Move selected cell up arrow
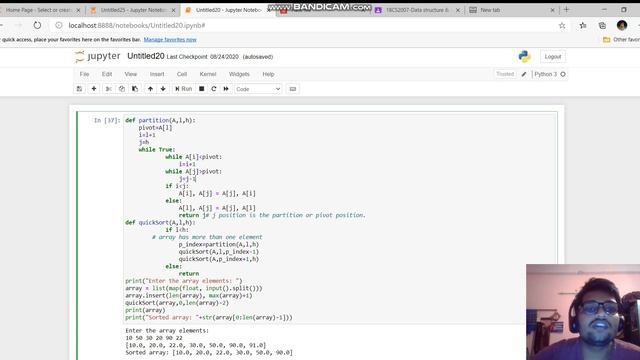 (x=150, y=89)
